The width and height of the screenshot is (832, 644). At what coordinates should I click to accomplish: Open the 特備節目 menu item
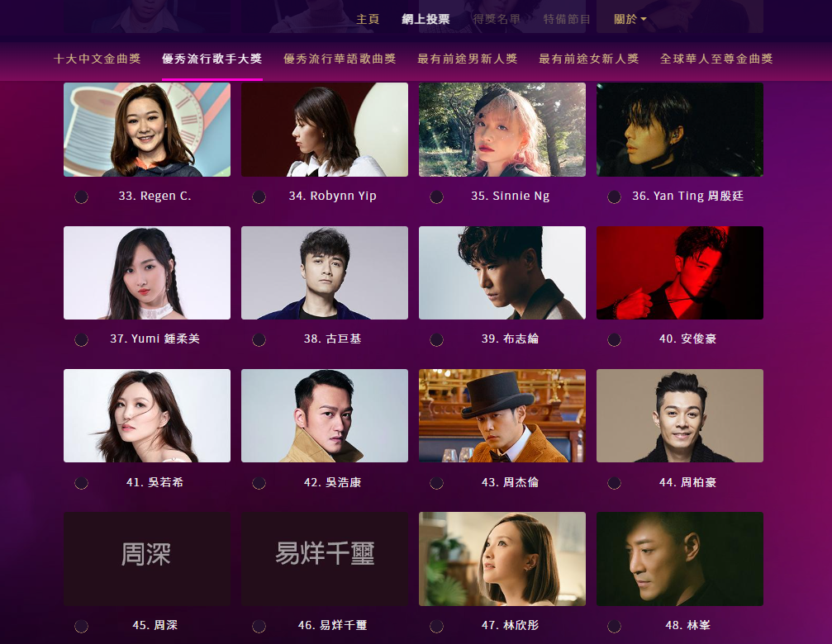tap(567, 19)
